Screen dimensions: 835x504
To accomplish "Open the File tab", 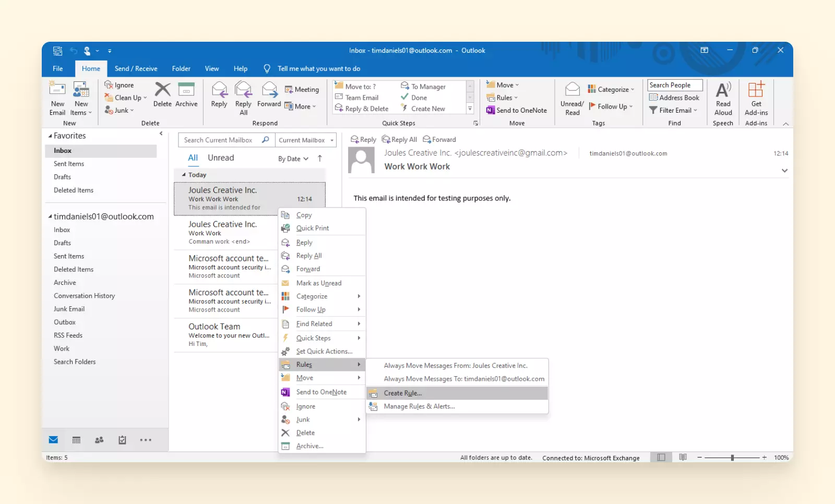I will point(58,68).
